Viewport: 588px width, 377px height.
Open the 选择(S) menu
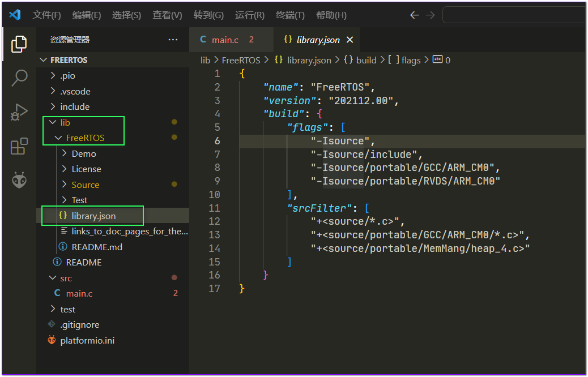click(x=126, y=15)
